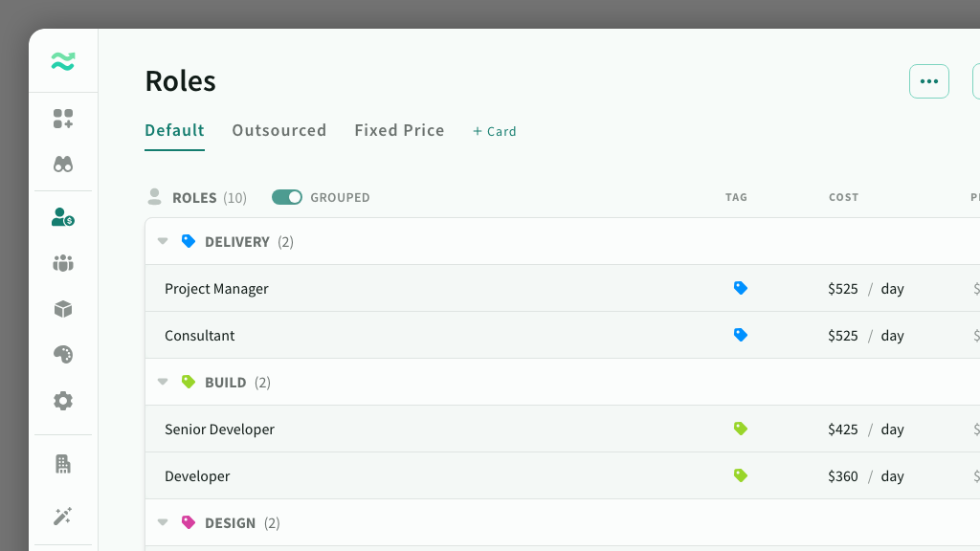This screenshot has width=980, height=551.
Task: Collapse the Build group arrow
Action: [163, 383]
